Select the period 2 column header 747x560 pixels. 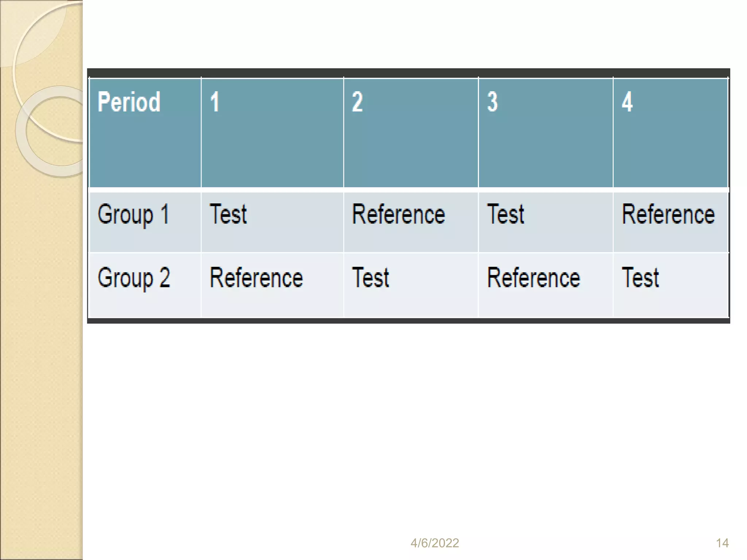coord(357,102)
